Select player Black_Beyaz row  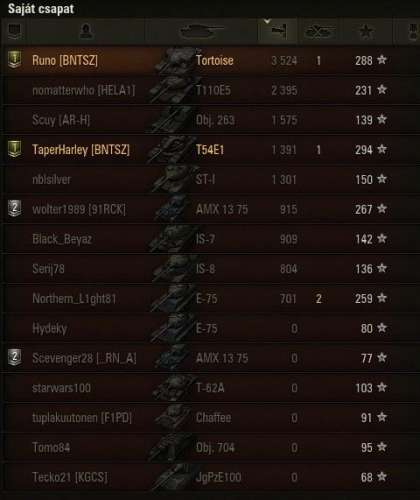click(x=210, y=239)
